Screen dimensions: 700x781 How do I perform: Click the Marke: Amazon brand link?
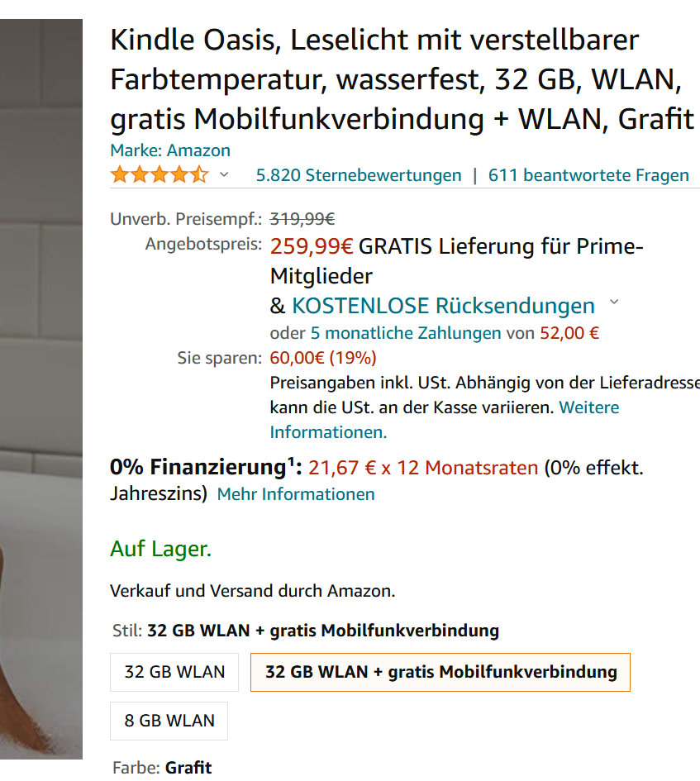[170, 150]
